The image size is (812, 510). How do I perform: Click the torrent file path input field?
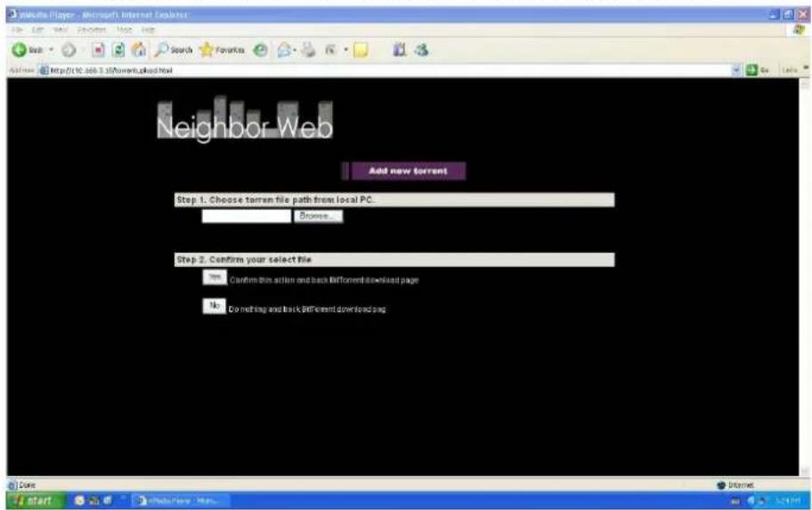click(x=247, y=216)
